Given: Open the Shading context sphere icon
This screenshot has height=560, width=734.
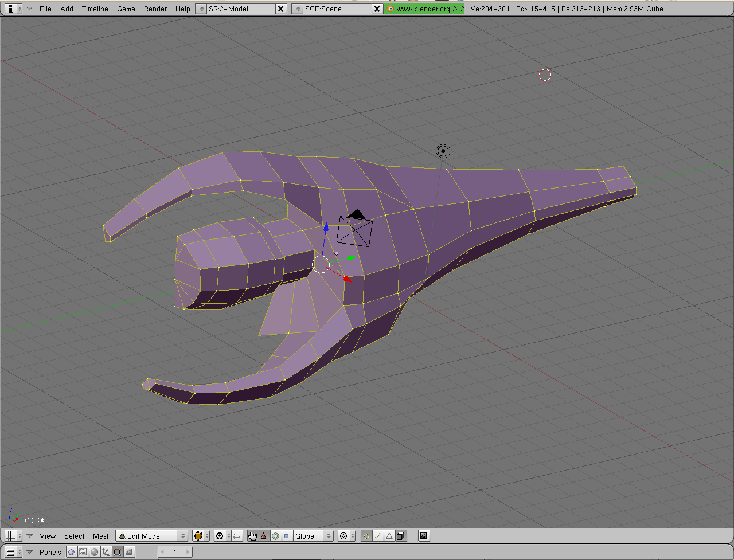Looking at the screenshot, I should pyautogui.click(x=95, y=552).
